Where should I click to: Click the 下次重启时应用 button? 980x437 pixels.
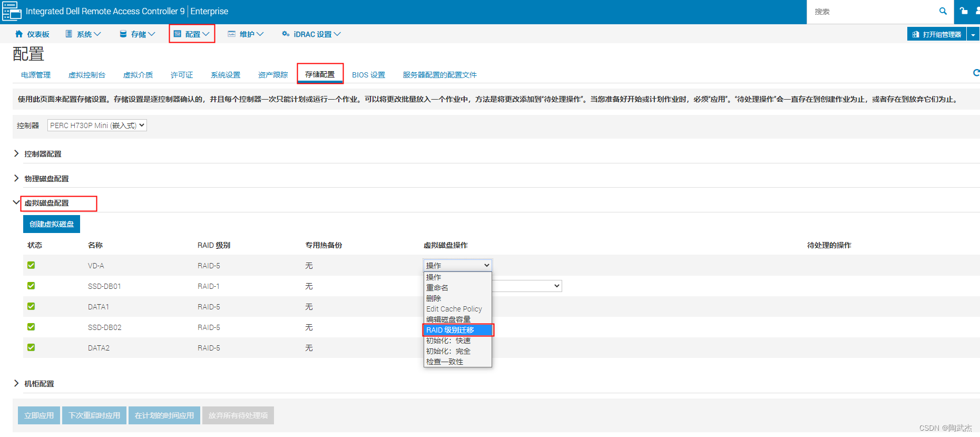click(x=94, y=415)
